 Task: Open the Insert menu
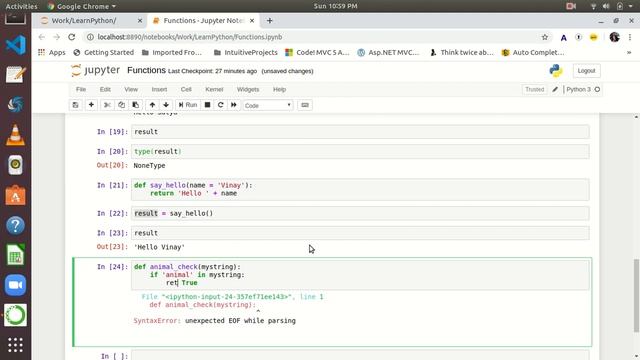pos(159,89)
